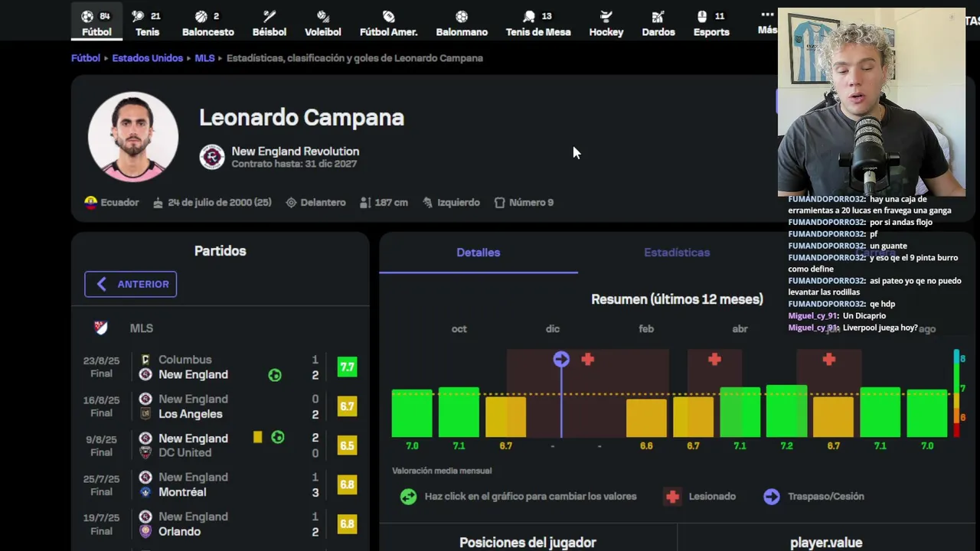The image size is (980, 551).
Task: Click Leonardo Campana's profile photo
Action: coord(133,137)
